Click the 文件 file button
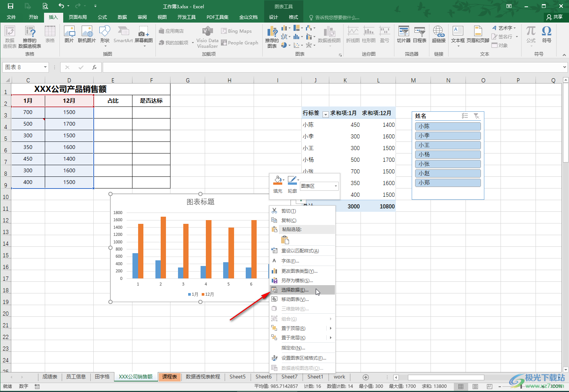The width and height of the screenshot is (569, 392). (11, 17)
